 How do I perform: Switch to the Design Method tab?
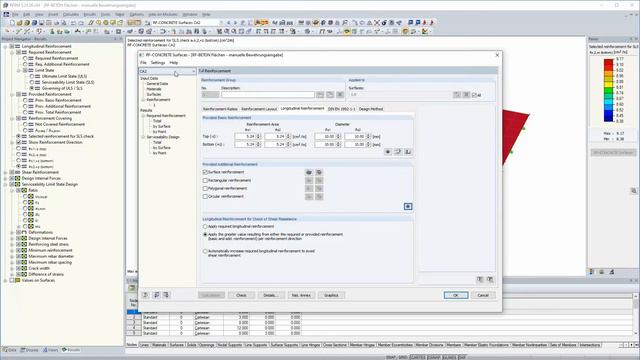click(371, 109)
